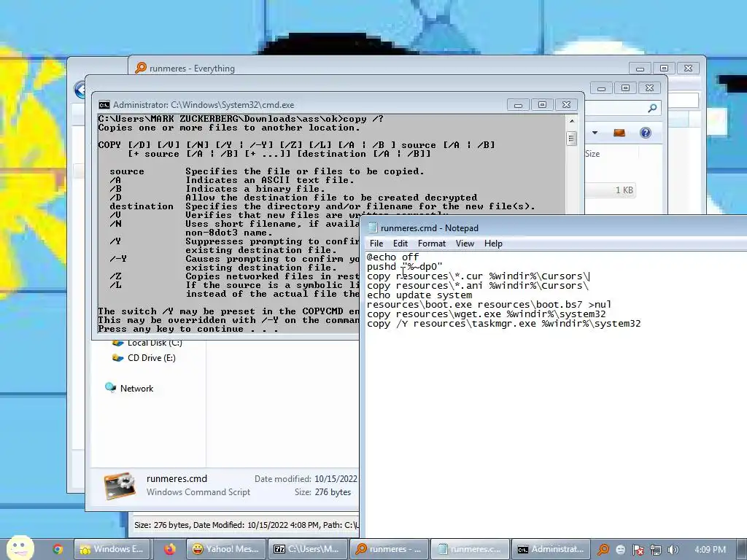The width and height of the screenshot is (747, 560).
Task: Click the 'echo update system' line in Notepad
Action: point(419,295)
